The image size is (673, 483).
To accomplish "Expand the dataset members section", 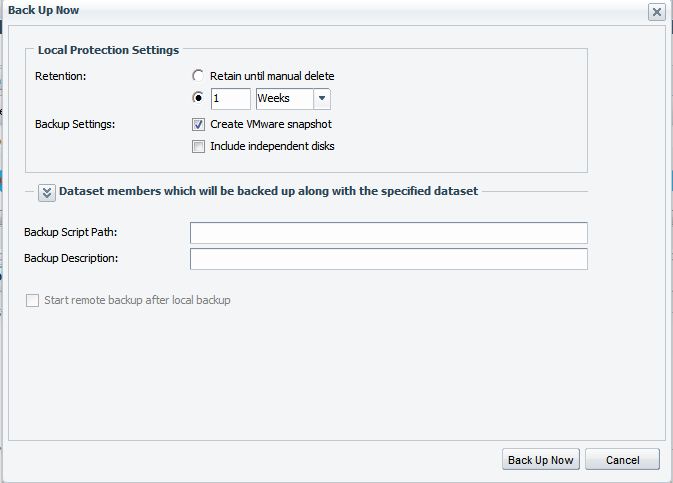I will (x=47, y=192).
